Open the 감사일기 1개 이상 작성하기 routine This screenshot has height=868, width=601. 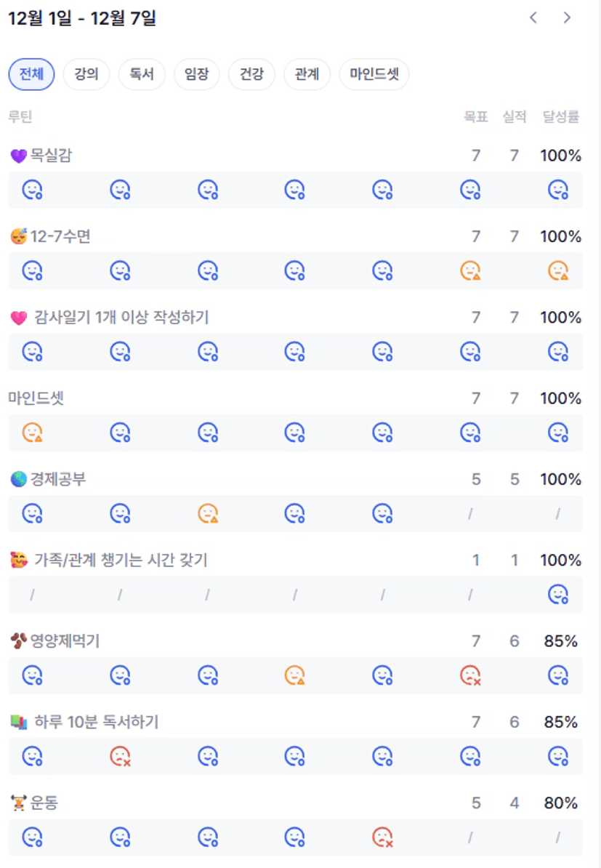coord(121,318)
